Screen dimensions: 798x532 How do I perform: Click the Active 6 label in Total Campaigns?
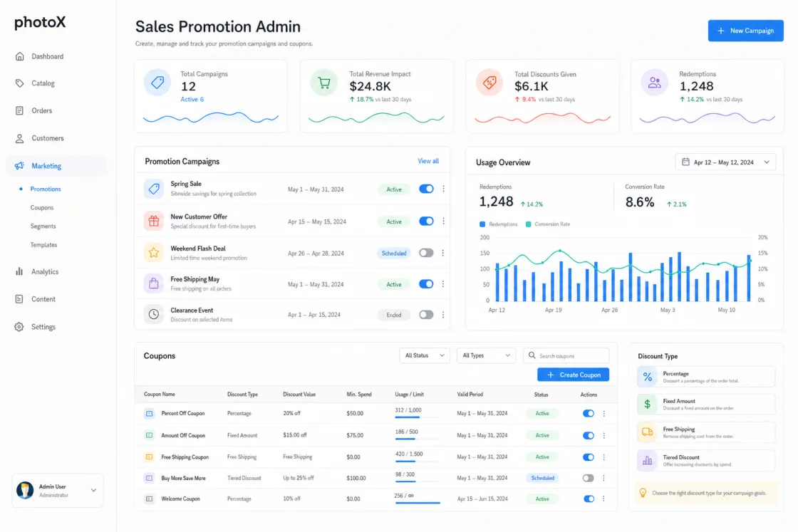click(x=192, y=100)
